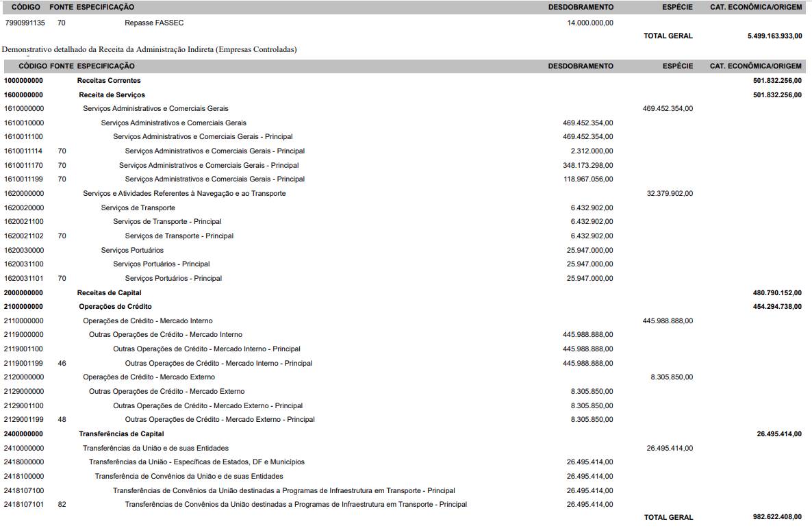Select the value 14.000.000,00
The width and height of the screenshot is (812, 528).
590,23
